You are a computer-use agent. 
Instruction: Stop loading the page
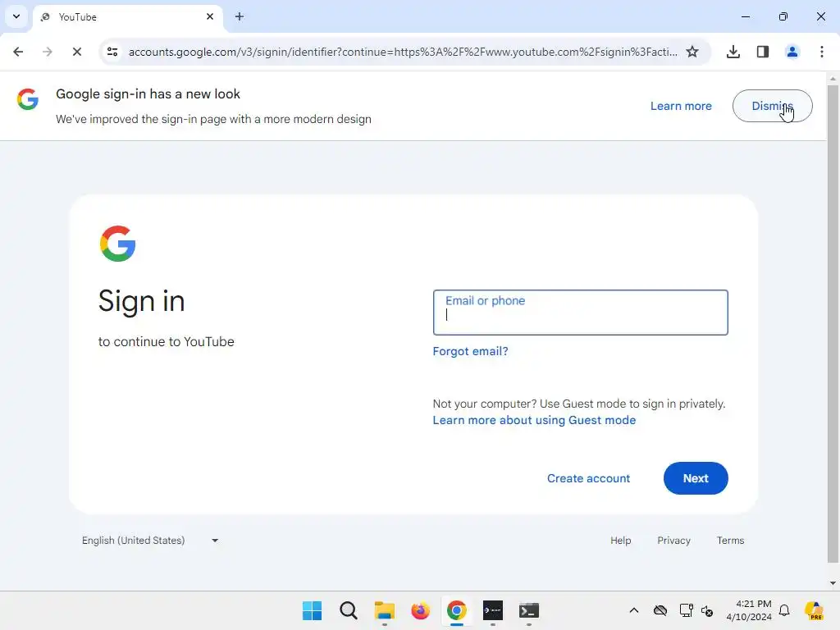click(x=76, y=52)
